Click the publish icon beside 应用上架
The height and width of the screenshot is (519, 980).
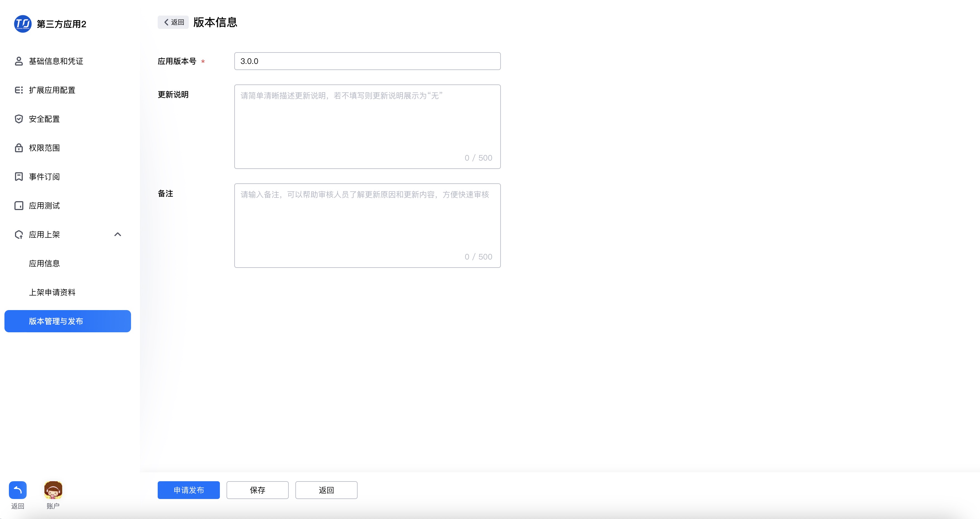[19, 234]
